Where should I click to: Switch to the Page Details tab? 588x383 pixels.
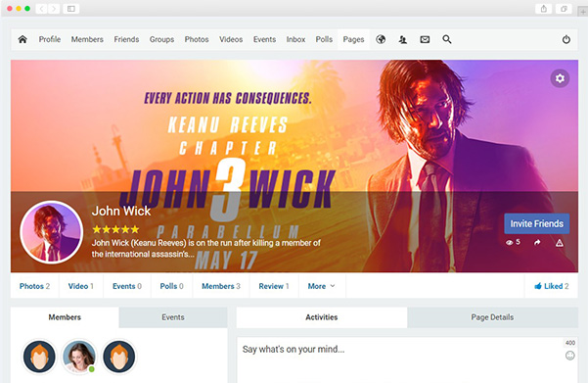[x=492, y=317]
